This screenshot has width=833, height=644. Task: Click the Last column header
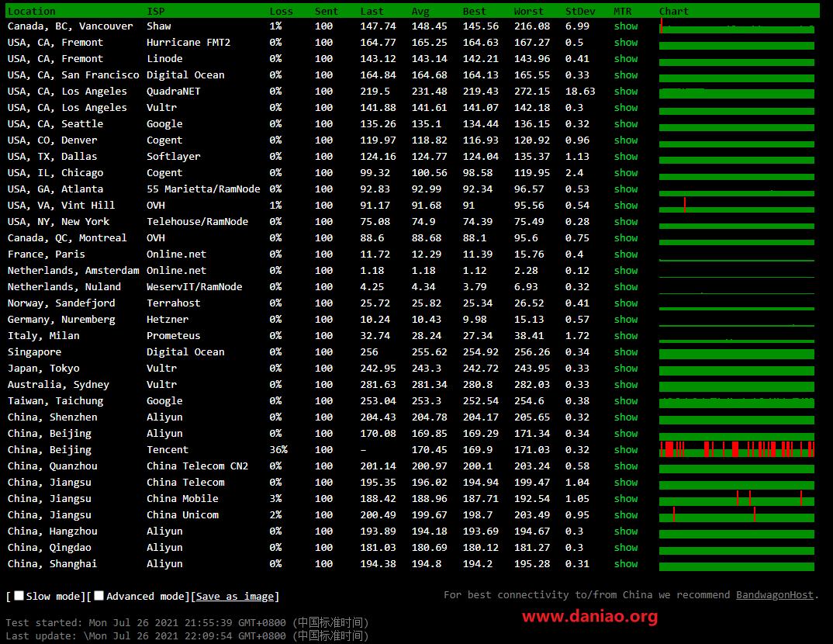click(372, 11)
